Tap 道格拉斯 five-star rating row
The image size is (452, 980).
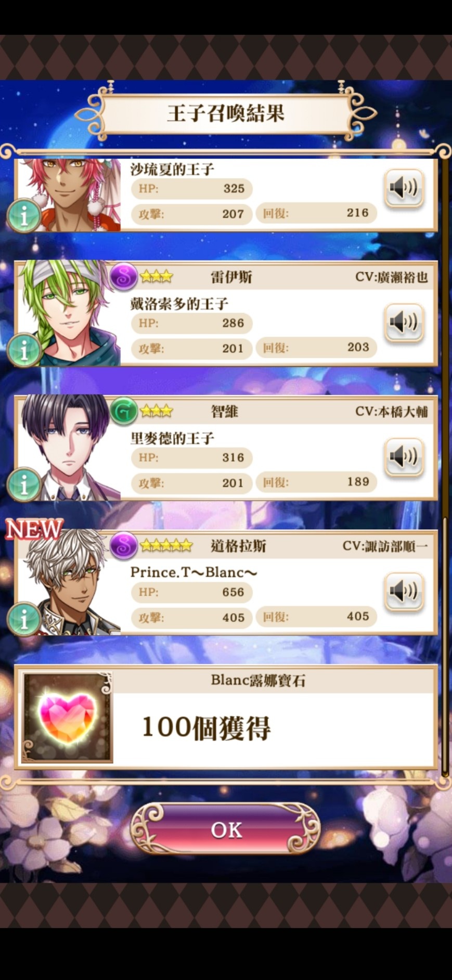(x=166, y=545)
